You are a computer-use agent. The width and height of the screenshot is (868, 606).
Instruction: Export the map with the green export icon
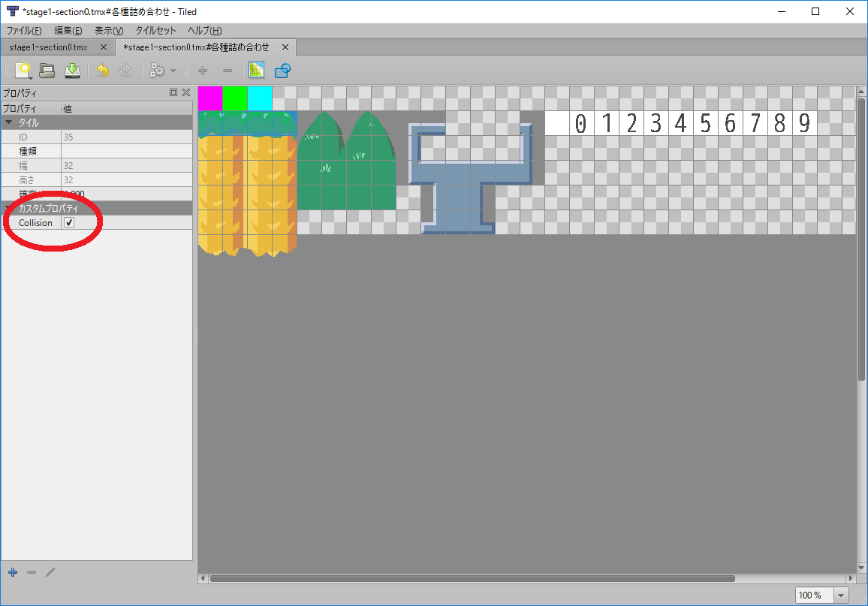71,70
